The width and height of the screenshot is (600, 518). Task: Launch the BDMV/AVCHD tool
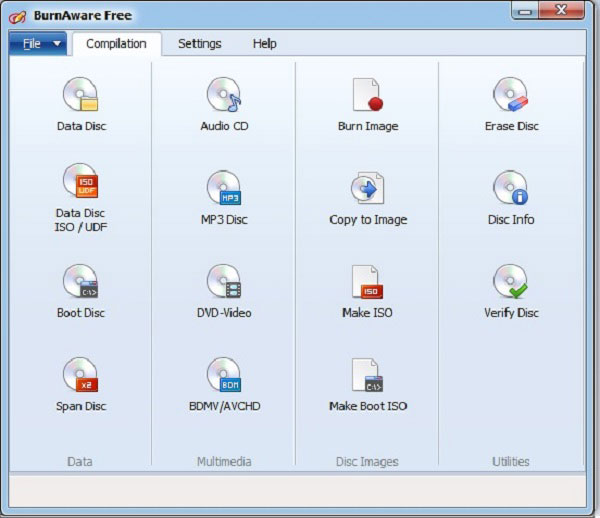click(x=224, y=384)
